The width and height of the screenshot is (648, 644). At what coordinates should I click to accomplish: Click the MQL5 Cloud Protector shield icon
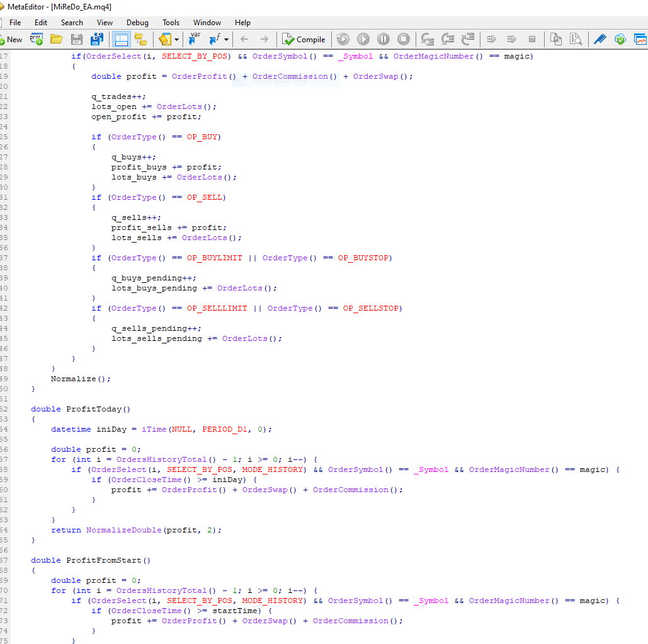(x=620, y=39)
